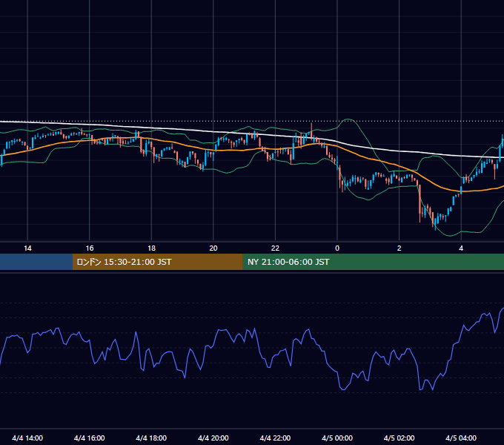Click the 2 hour label on the time axis

pyautogui.click(x=399, y=248)
